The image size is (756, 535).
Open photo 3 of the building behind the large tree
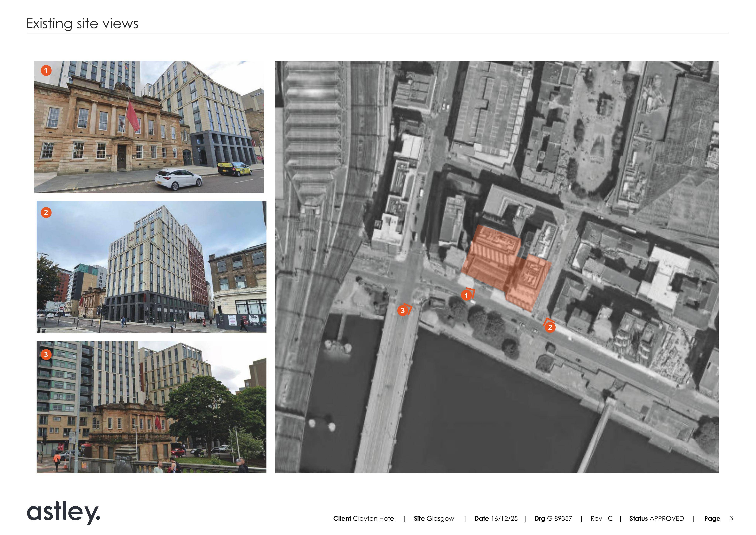[152, 407]
